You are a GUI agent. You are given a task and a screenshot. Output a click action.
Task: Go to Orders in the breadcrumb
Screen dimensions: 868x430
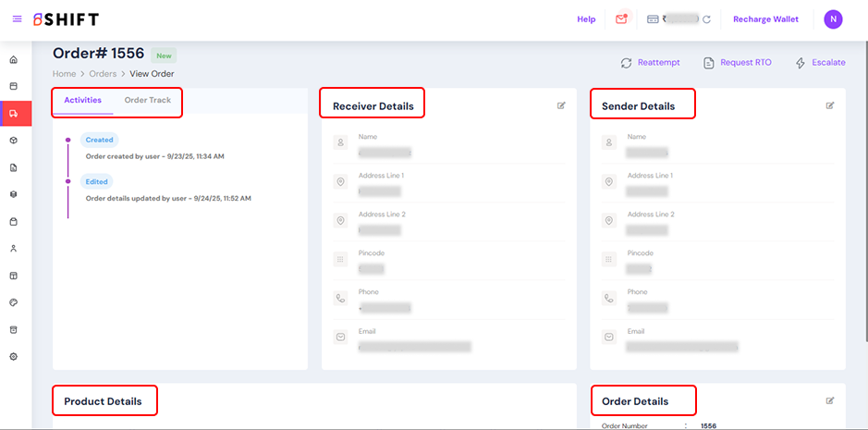click(103, 74)
